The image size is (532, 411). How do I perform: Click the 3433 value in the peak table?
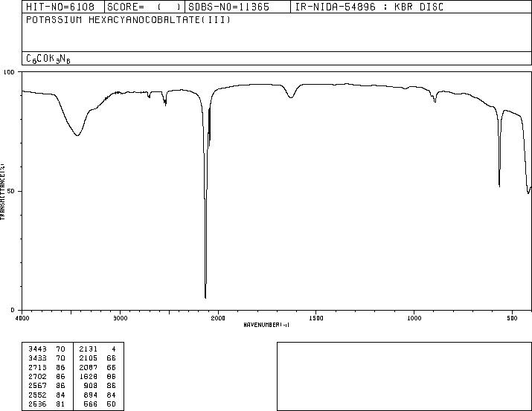pyautogui.click(x=37, y=358)
